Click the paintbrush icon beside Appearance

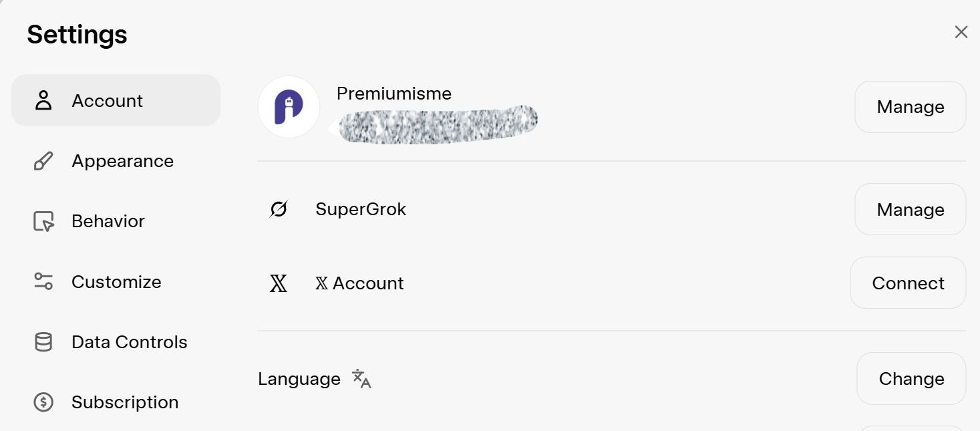click(x=43, y=162)
